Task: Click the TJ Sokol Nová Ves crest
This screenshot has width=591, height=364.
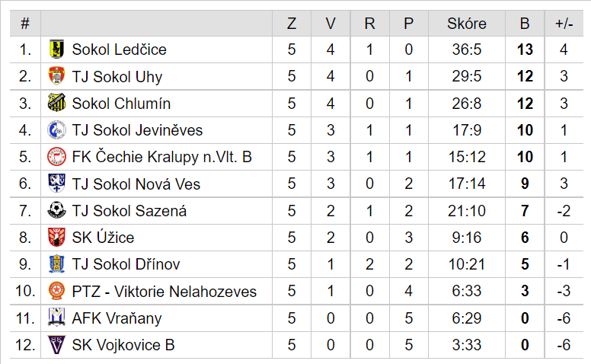Action: [x=56, y=184]
